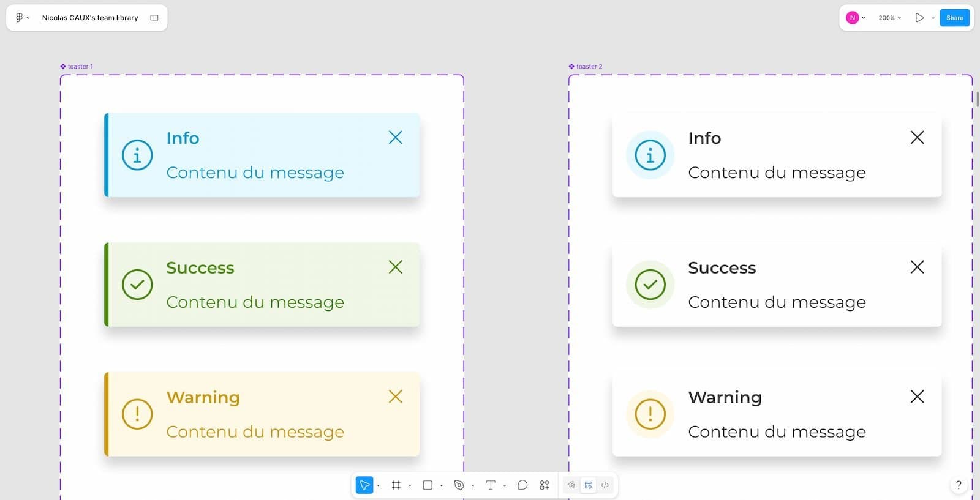The height and width of the screenshot is (500, 980).
Task: Select the Comment tool
Action: coord(522,485)
